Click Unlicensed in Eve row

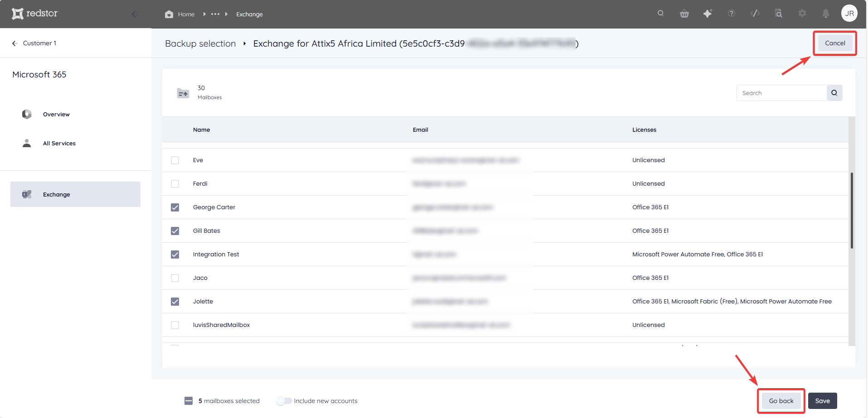649,160
